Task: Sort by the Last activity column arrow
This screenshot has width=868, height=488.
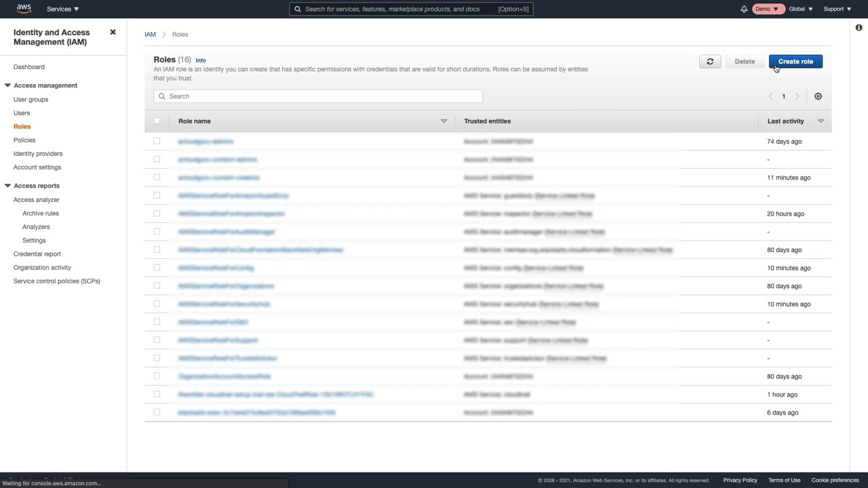Action: (821, 121)
